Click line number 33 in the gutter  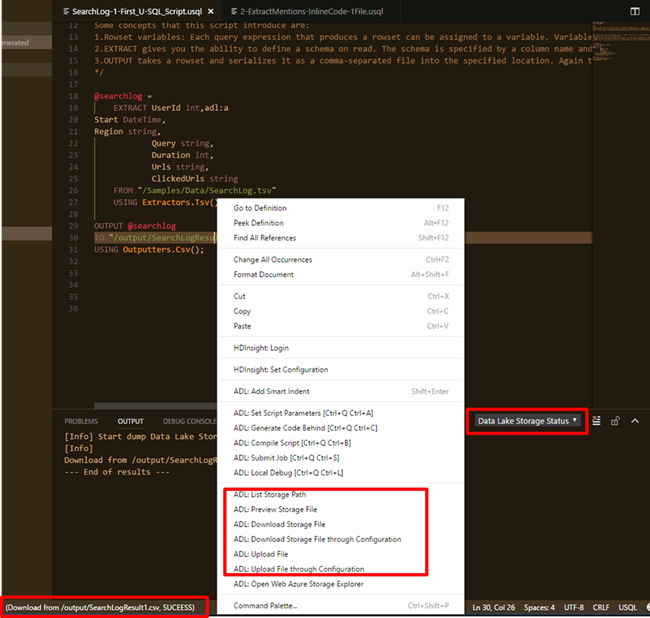coord(73,274)
